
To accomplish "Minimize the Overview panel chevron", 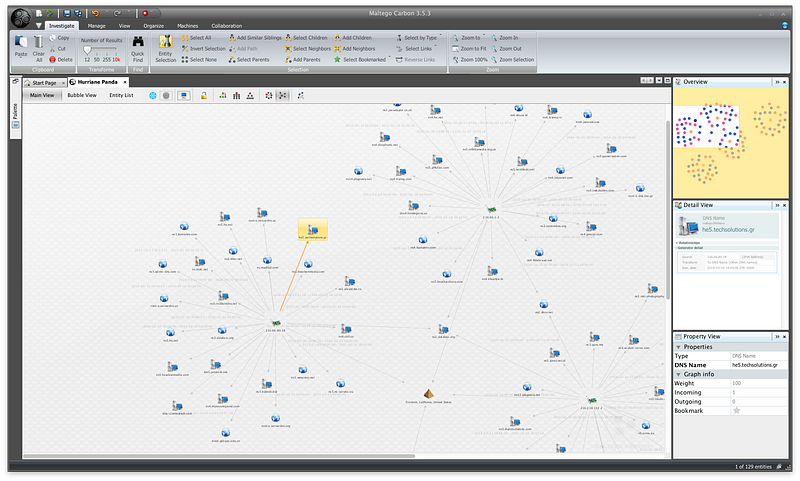I will (777, 82).
